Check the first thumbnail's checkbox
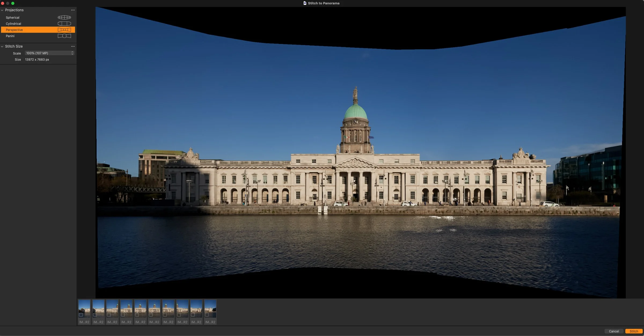Viewport: 644px width, 336px height. point(81,315)
